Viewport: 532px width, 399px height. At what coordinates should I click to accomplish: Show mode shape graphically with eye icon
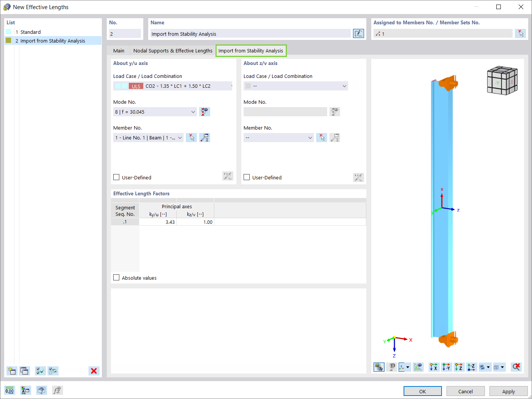204,111
